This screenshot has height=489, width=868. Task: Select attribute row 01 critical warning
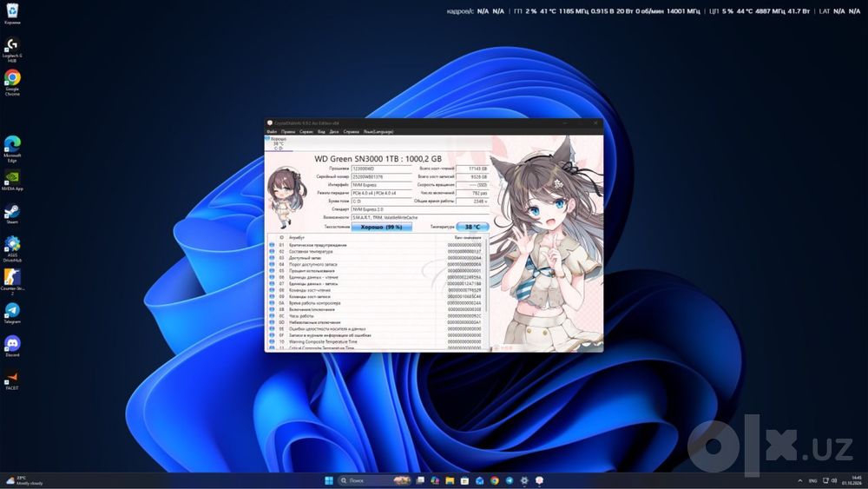(375, 245)
